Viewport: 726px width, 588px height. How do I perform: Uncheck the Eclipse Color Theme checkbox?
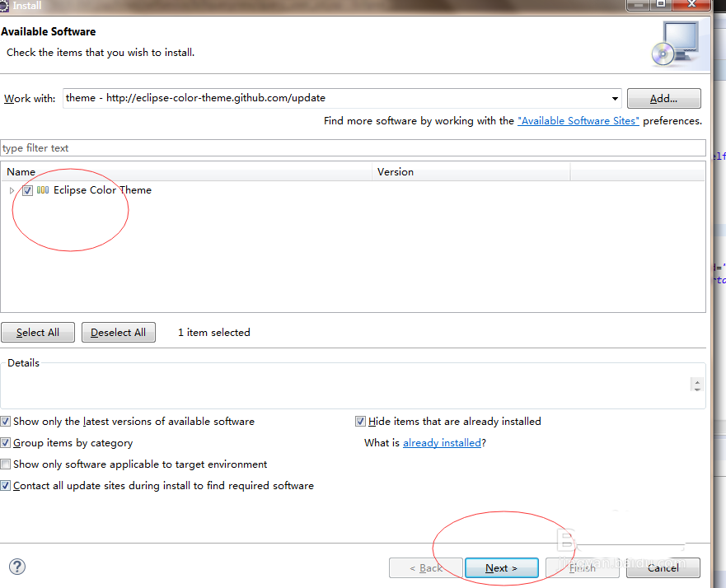[27, 190]
